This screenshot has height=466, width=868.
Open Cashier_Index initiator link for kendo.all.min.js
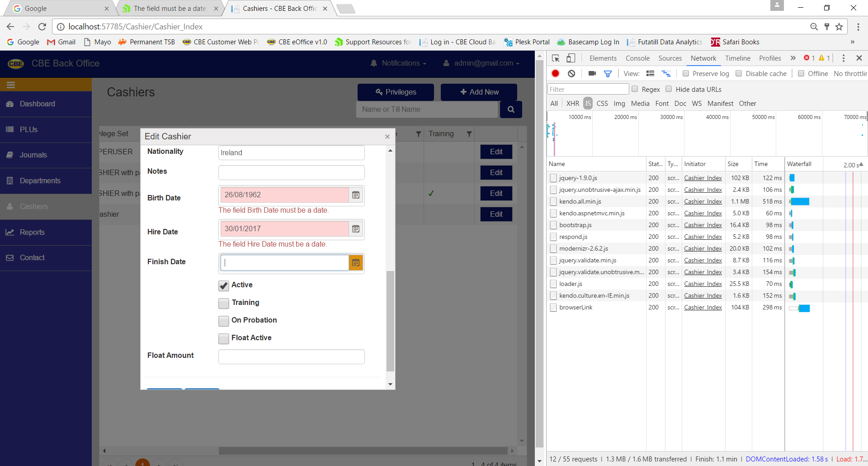(703, 201)
